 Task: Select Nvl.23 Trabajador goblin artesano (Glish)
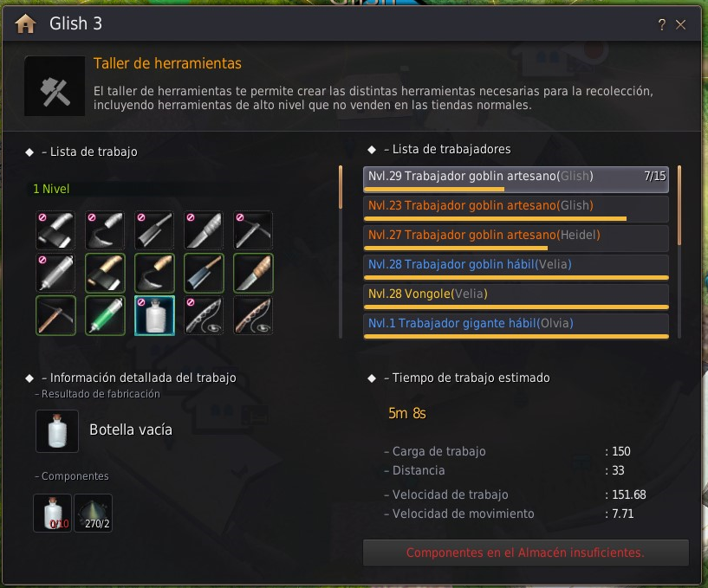pos(516,209)
